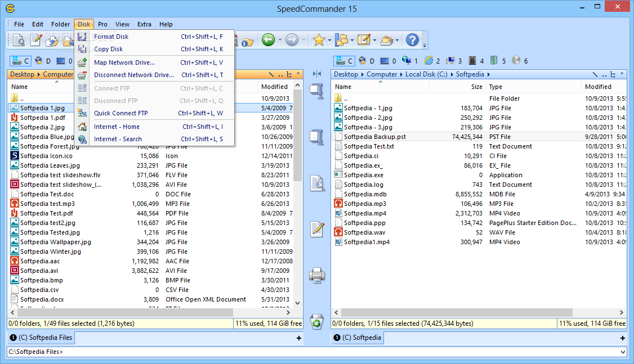Select network drive 1 in right panel
The image size is (634, 364).
click(410, 61)
